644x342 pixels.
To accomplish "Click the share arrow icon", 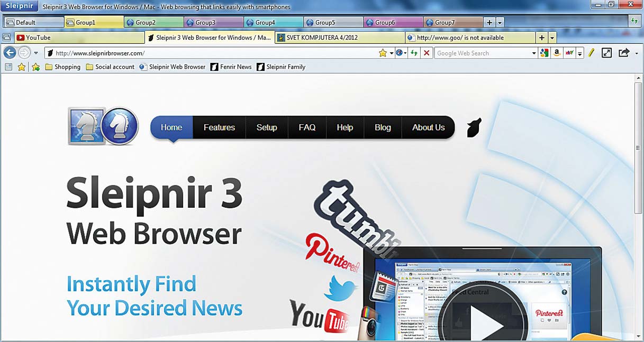I will [624, 53].
